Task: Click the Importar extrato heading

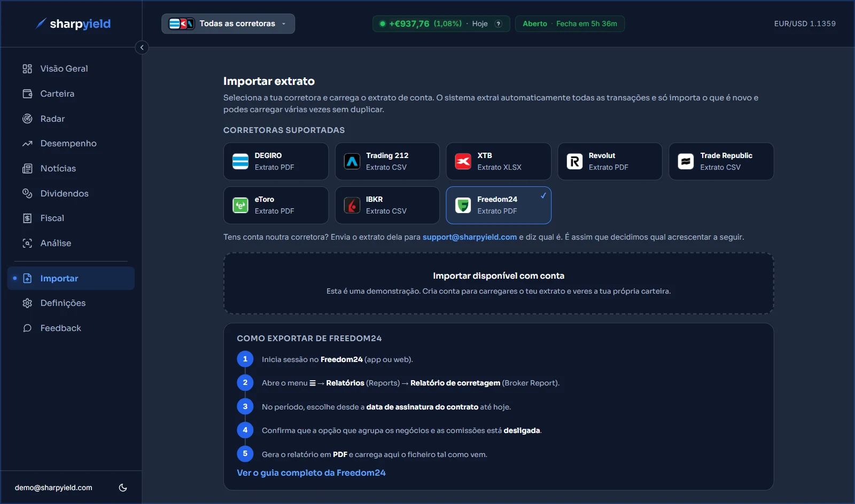Action: coord(269,81)
